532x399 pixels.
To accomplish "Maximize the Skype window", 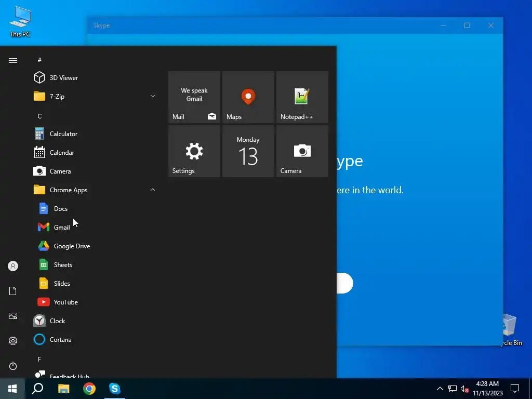I will tap(467, 25).
